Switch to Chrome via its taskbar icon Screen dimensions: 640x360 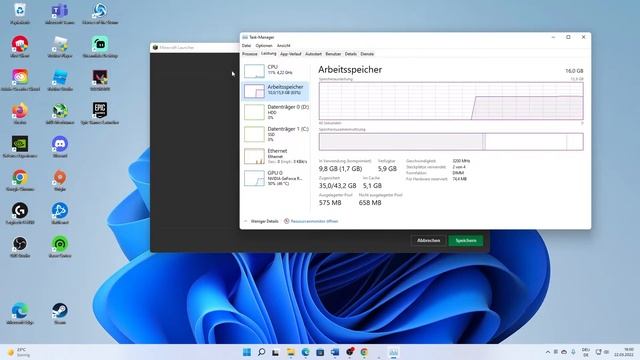click(x=364, y=352)
